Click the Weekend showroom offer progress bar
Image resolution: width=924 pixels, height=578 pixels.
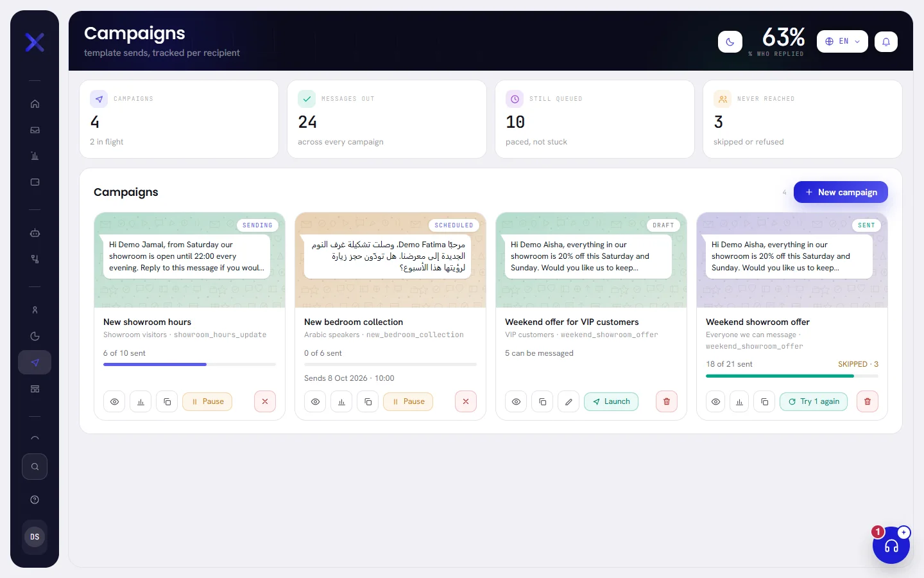(792, 376)
